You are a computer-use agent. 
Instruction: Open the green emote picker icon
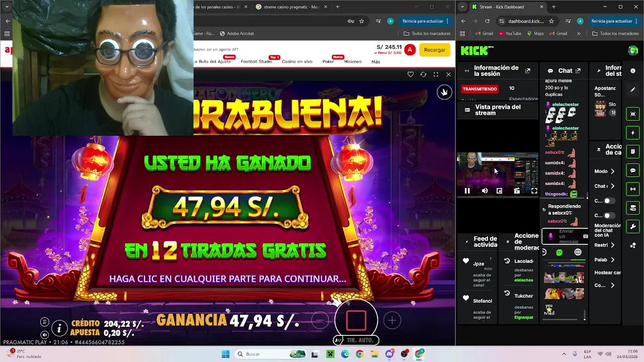coord(559,252)
